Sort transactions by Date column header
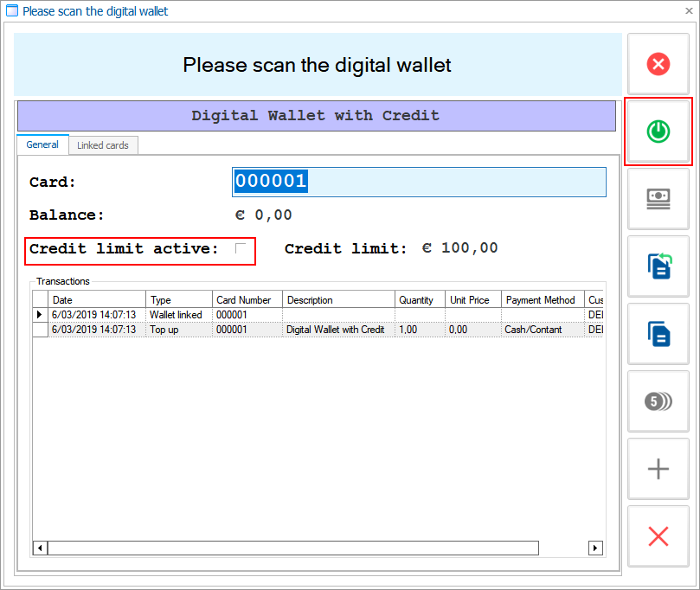Viewport: 700px width, 590px height. pyautogui.click(x=97, y=300)
